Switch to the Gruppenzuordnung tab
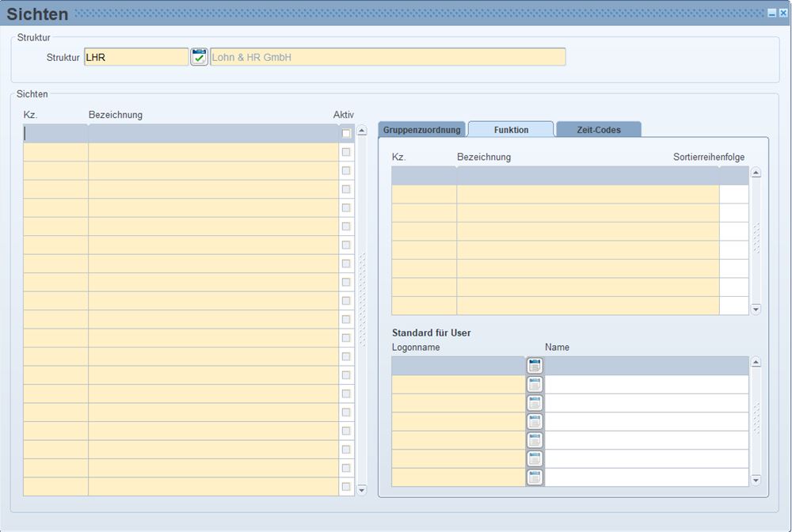Viewport: 792px width, 532px height. click(422, 130)
